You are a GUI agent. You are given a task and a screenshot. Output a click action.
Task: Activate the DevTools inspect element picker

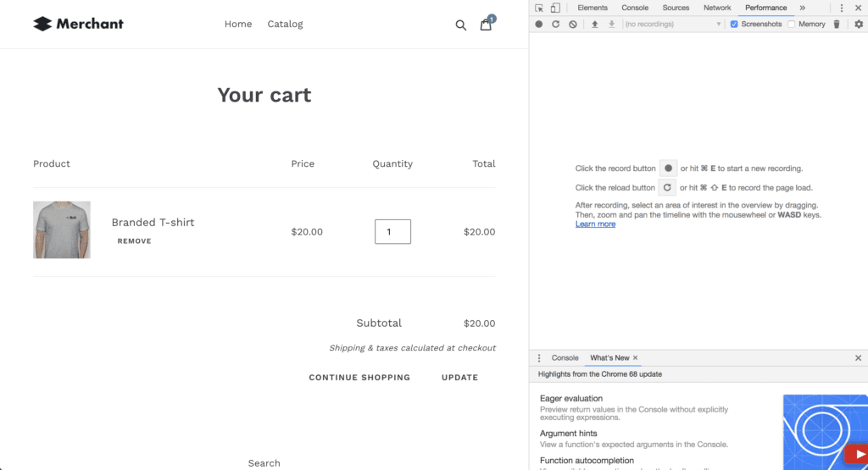click(539, 8)
